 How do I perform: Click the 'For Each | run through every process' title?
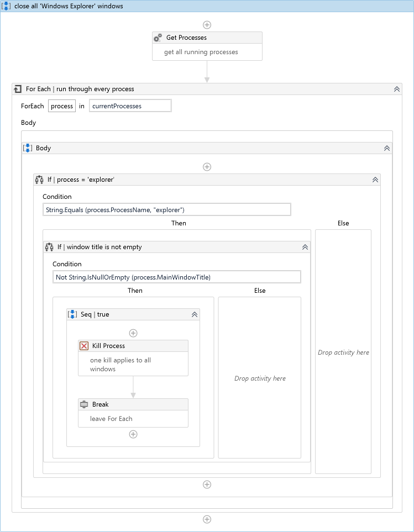(x=80, y=89)
